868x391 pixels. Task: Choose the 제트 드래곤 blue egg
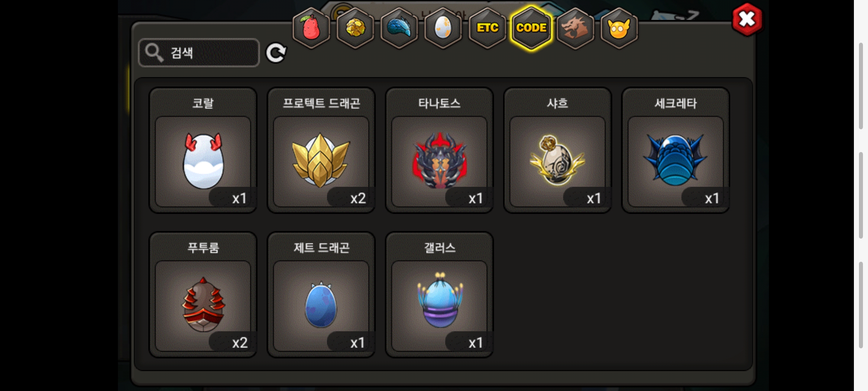(321, 295)
